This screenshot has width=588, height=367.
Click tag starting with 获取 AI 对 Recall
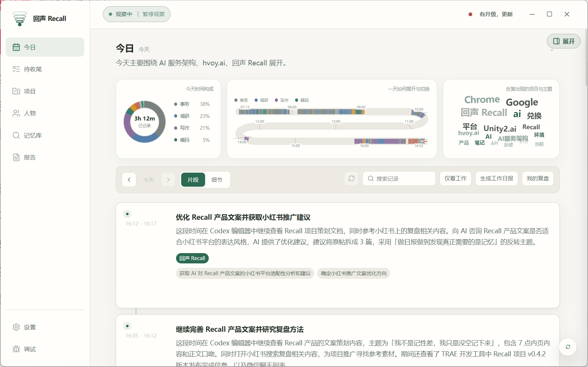click(245, 273)
